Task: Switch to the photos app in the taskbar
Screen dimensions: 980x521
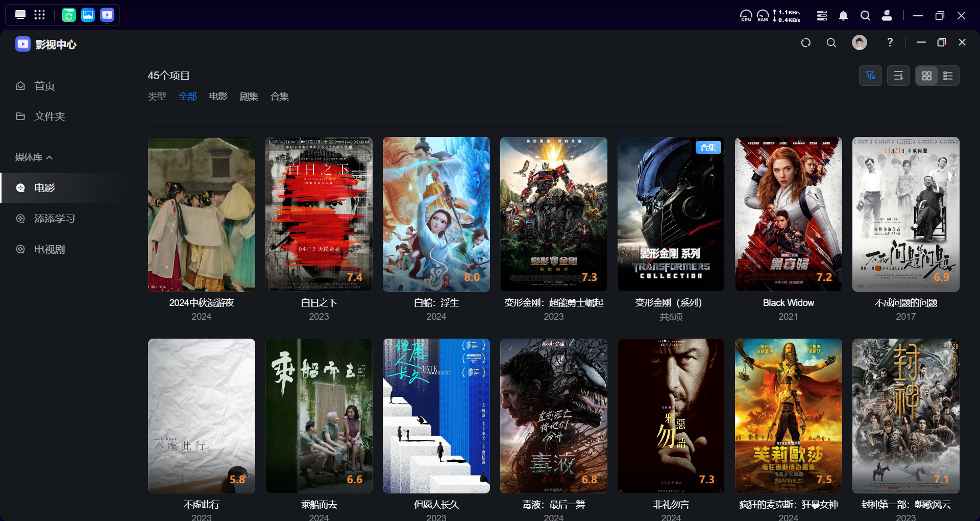Action: click(x=88, y=15)
